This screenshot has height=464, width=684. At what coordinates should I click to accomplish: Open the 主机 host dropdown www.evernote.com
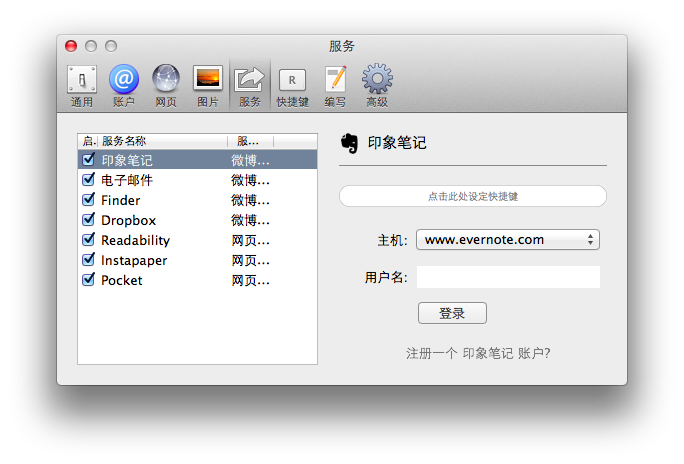pos(508,239)
